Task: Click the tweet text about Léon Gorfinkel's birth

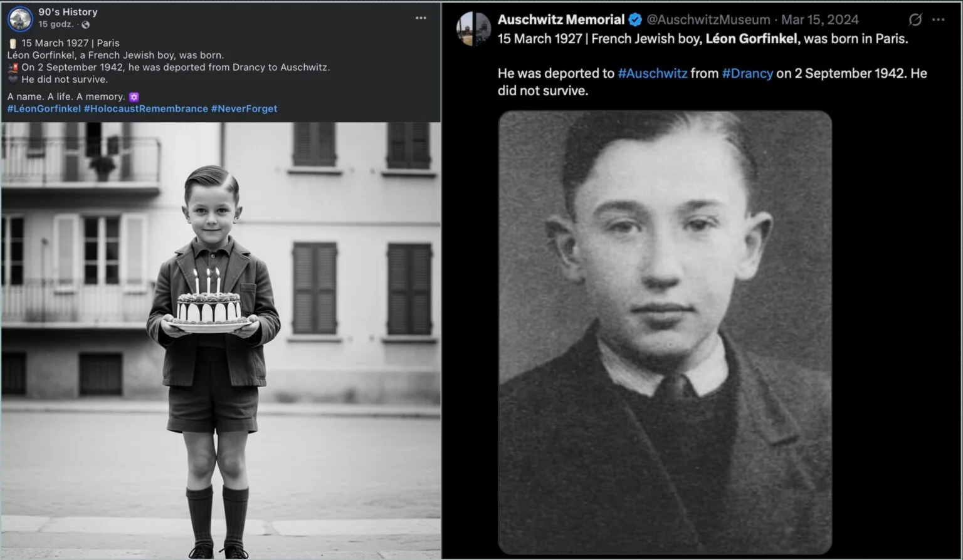Action: coord(702,39)
